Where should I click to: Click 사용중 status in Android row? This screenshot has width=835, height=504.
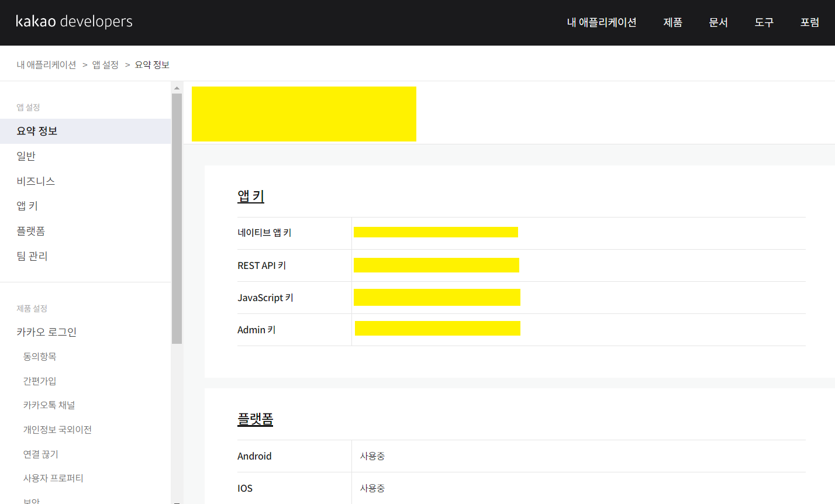[372, 456]
